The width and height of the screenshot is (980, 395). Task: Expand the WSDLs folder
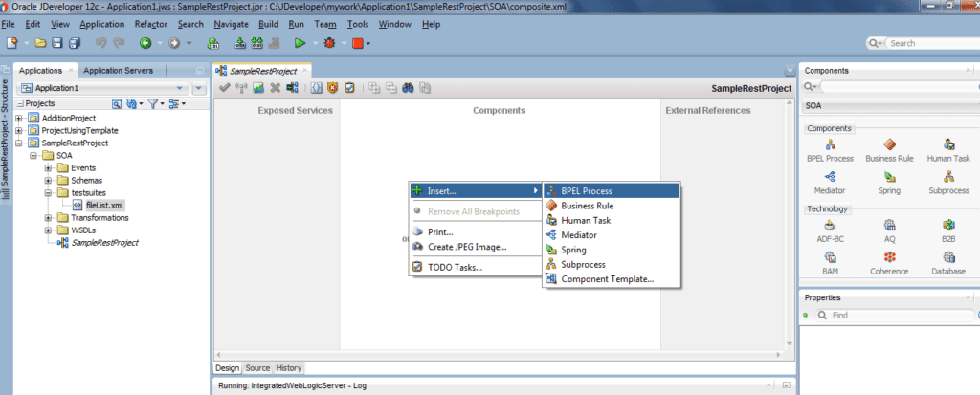pos(49,230)
